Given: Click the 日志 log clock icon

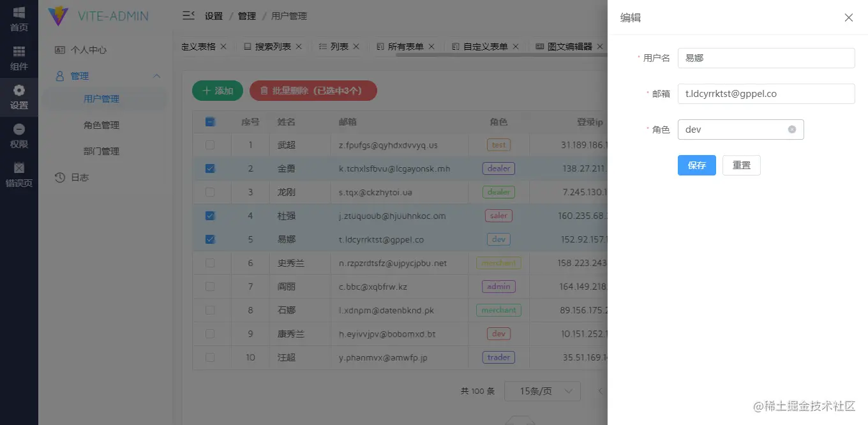Looking at the screenshot, I should click(59, 177).
